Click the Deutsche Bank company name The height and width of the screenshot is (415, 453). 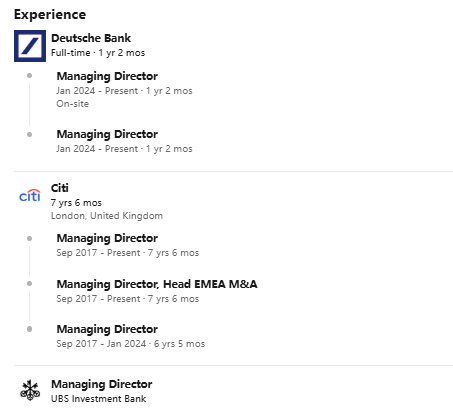[91, 38]
